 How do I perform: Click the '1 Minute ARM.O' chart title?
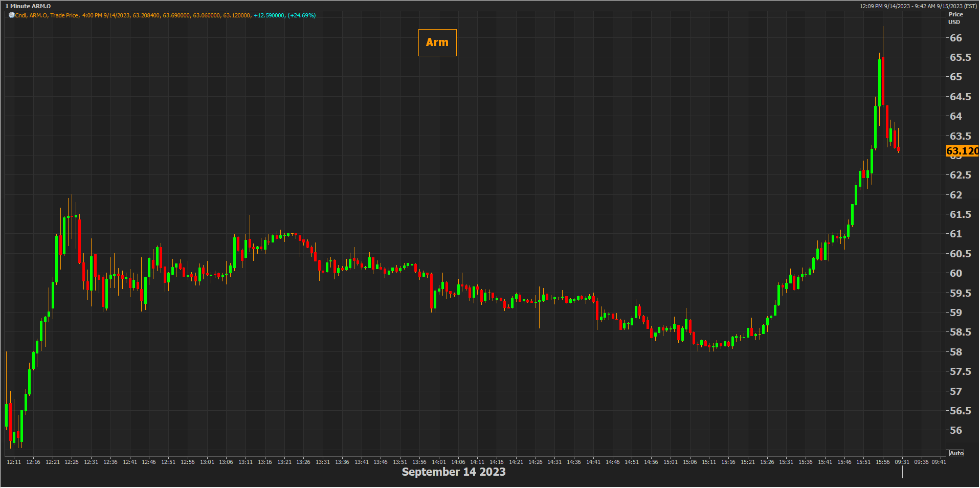[x=28, y=6]
